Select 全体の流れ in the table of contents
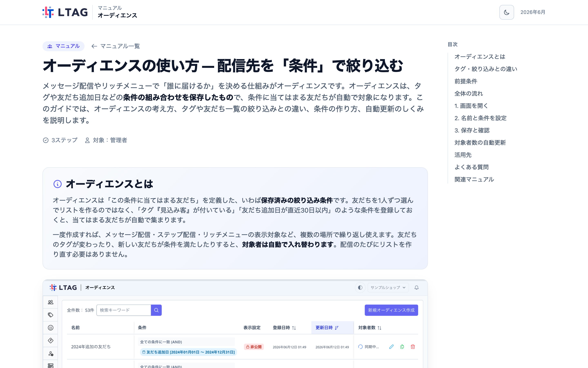Image resolution: width=588 pixels, height=368 pixels. click(x=469, y=93)
